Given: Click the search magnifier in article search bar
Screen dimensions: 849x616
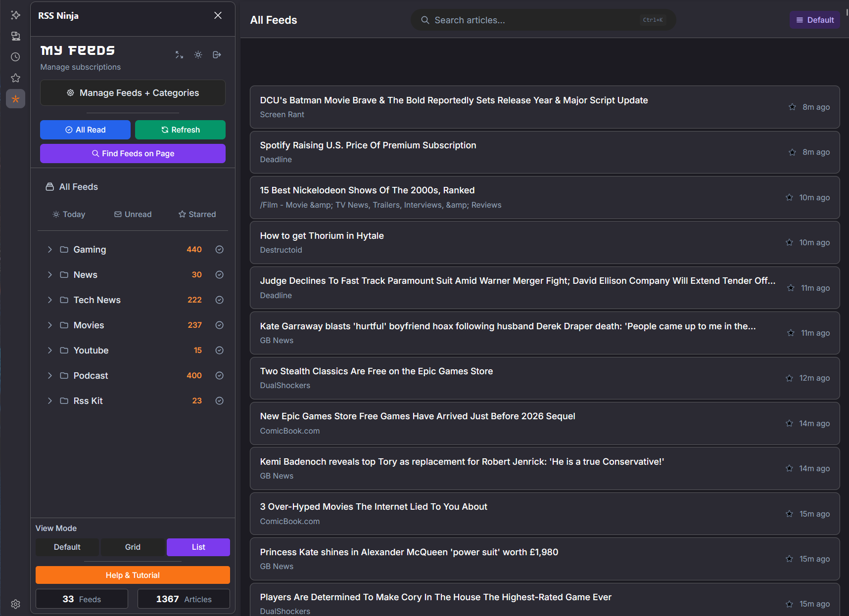Looking at the screenshot, I should click(425, 20).
